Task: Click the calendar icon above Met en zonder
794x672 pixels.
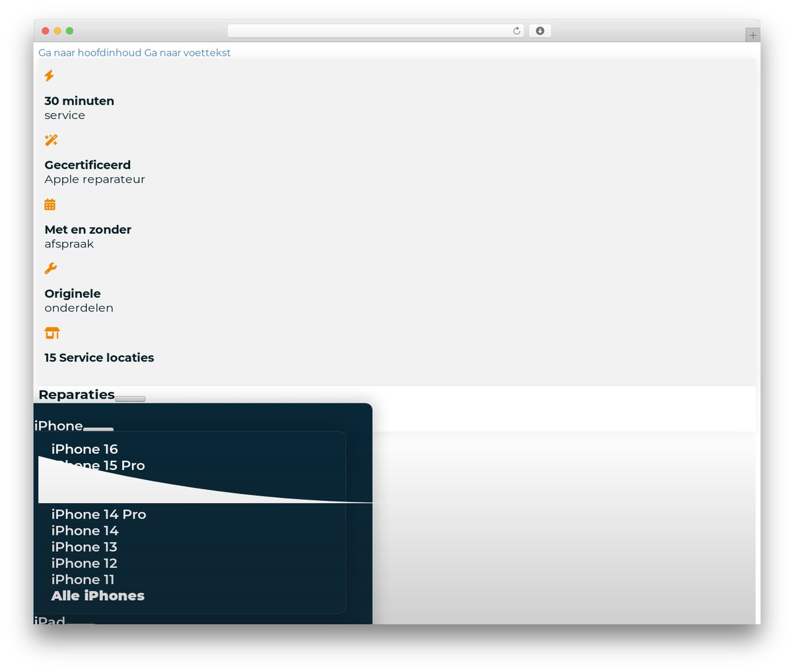Action: tap(50, 204)
